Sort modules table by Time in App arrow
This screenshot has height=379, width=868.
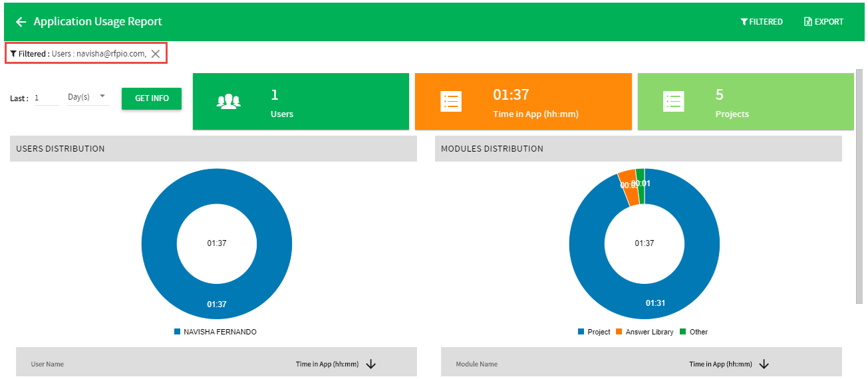point(764,364)
